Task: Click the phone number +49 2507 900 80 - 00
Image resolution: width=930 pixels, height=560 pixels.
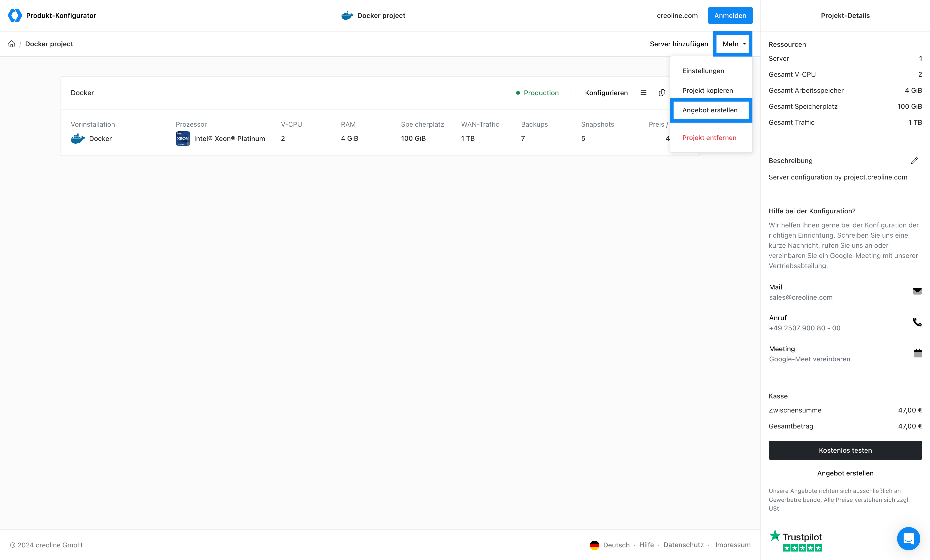Action: [x=805, y=328]
